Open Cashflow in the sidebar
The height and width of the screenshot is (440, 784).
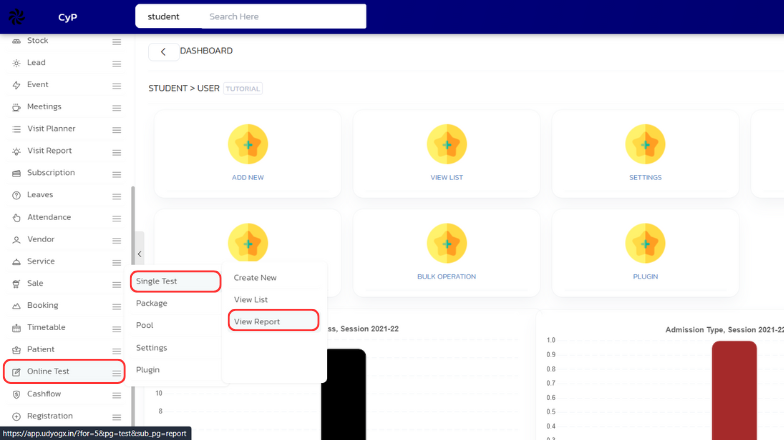44,394
